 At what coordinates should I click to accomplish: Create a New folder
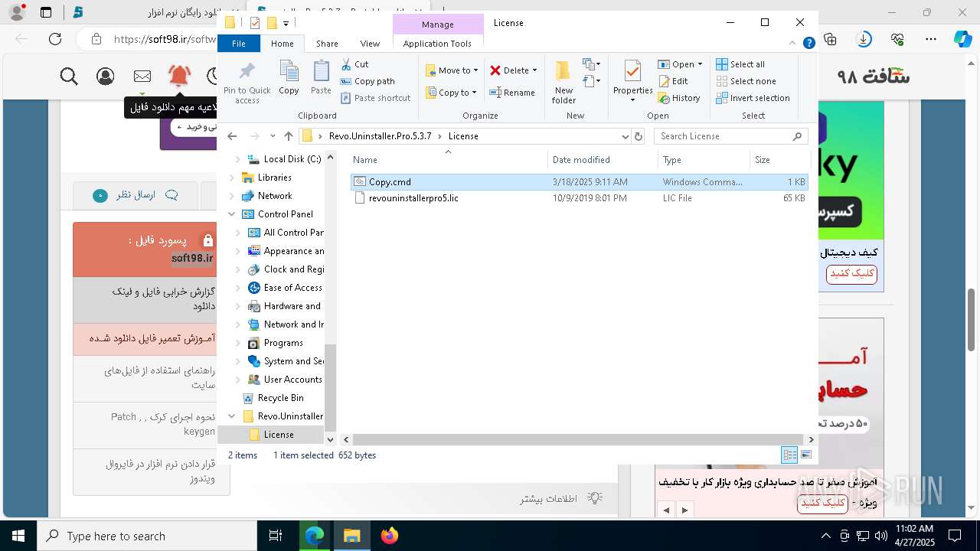[x=563, y=83]
